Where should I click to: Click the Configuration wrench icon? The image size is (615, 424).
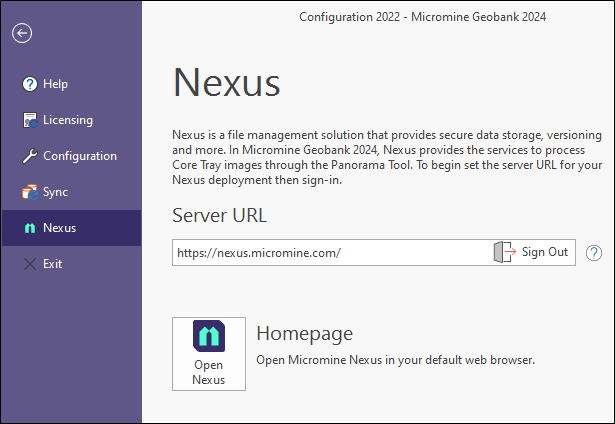[30, 156]
